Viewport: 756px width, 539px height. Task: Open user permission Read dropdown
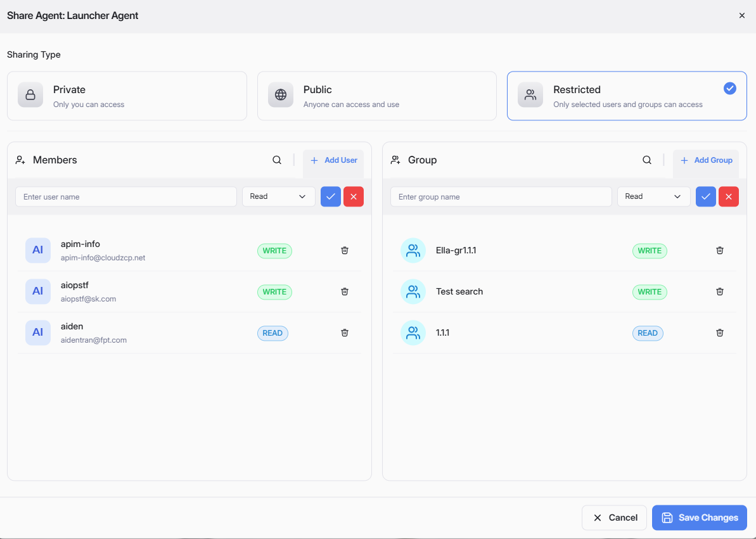tap(279, 197)
